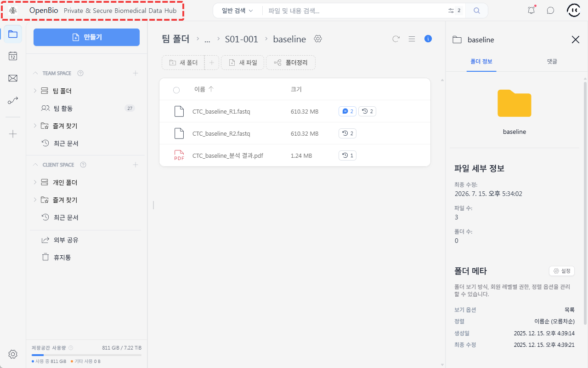Switch to 폴더 정보 tab
This screenshot has height=368, width=588.
click(481, 61)
